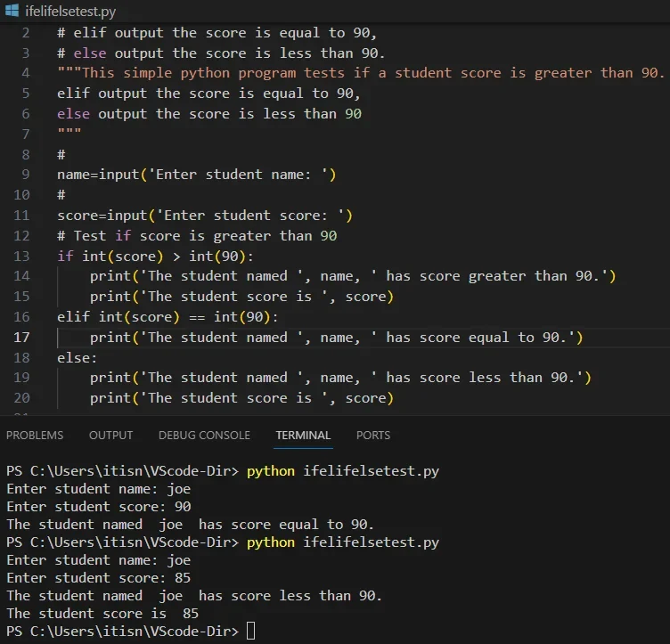Click line number 9 in the gutter

25,175
